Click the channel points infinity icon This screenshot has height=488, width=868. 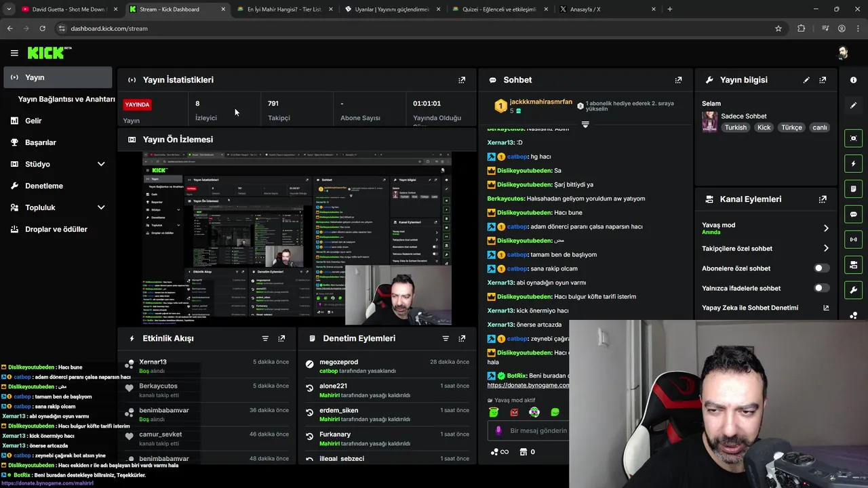[498, 452]
